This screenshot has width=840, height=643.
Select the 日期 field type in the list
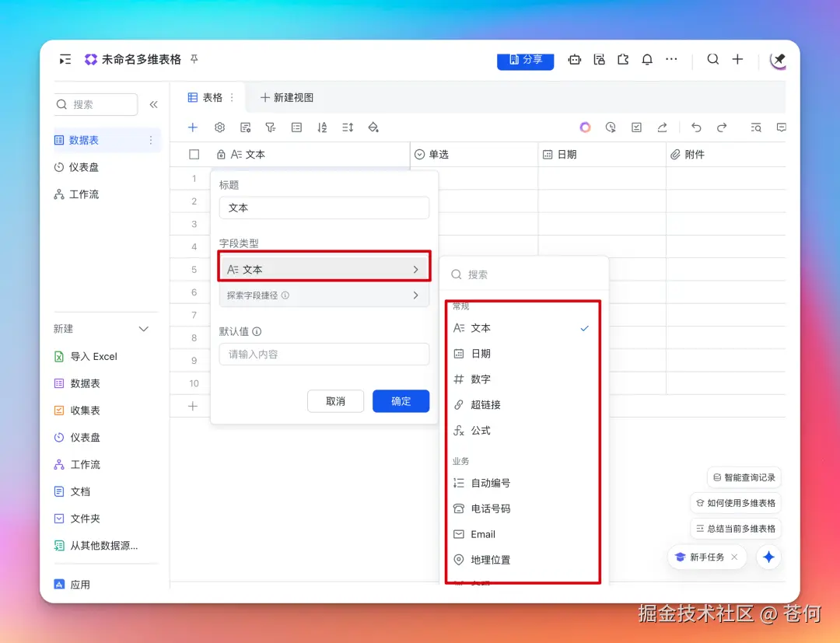tap(481, 353)
